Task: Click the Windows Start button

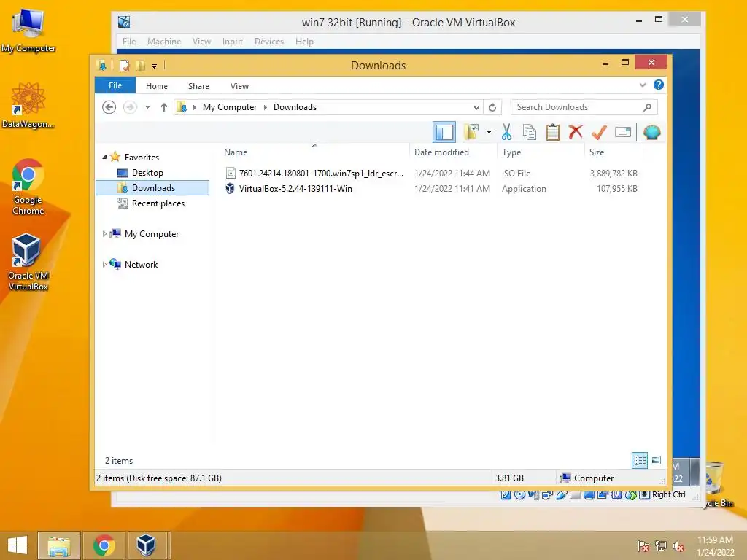Action: tap(18, 545)
